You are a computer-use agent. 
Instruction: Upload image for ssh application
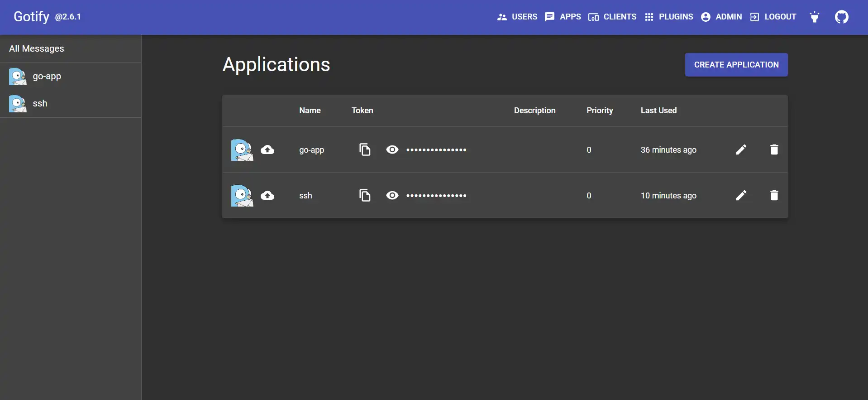point(267,195)
